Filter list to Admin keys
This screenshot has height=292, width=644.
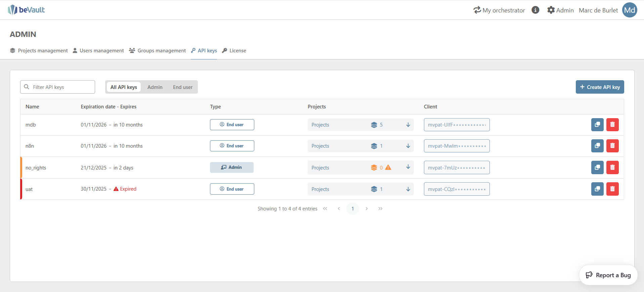[x=155, y=87]
